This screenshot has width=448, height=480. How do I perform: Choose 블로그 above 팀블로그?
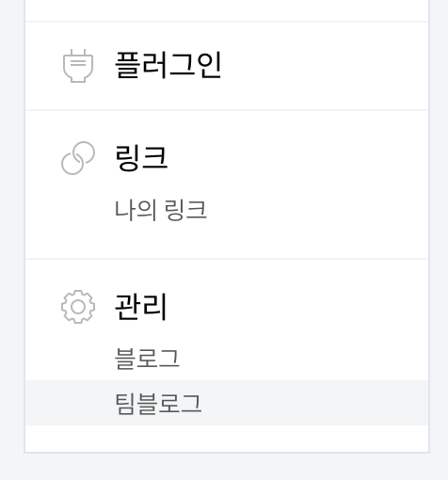click(x=147, y=359)
